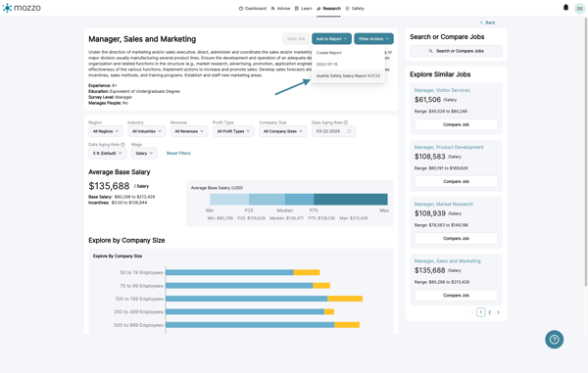Viewport: 588px width, 373px height.
Task: Open the Manager, Visitor Services job link
Action: [442, 90]
